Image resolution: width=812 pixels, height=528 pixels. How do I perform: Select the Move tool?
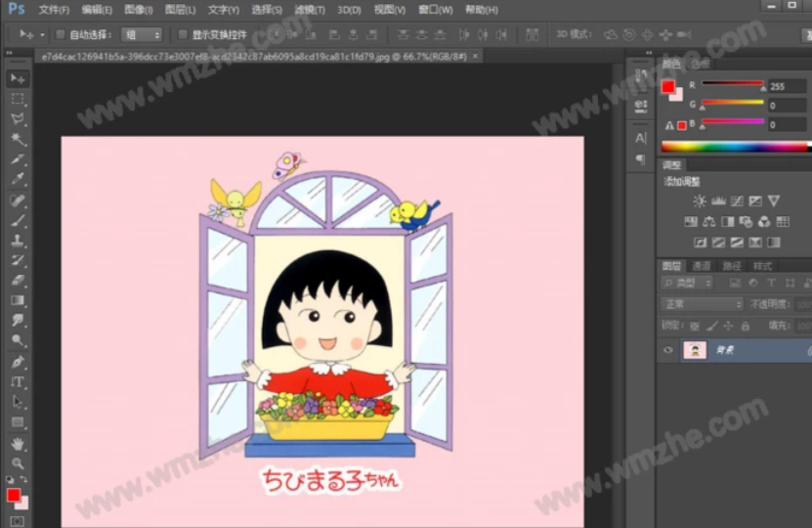(18, 79)
